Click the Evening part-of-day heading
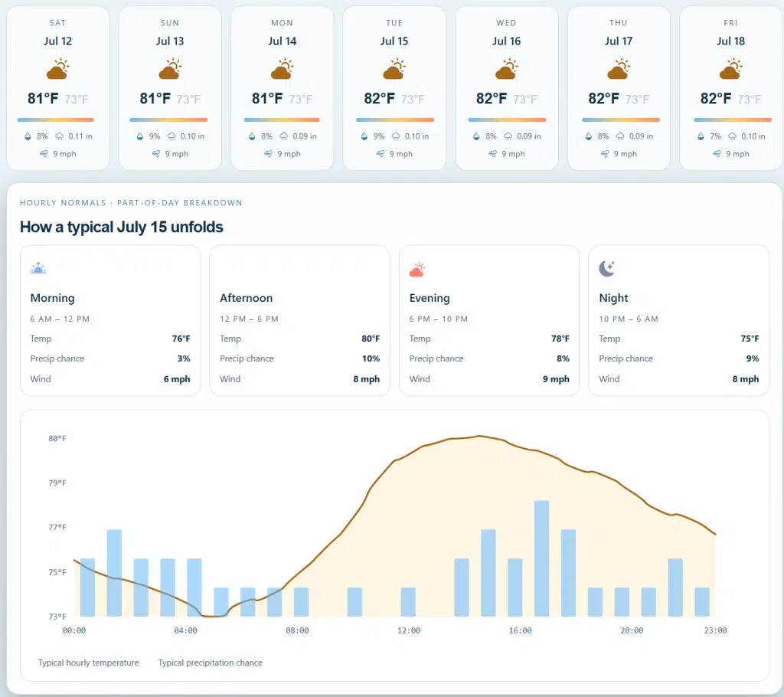Viewport: 784px width, 697px height. (x=430, y=298)
